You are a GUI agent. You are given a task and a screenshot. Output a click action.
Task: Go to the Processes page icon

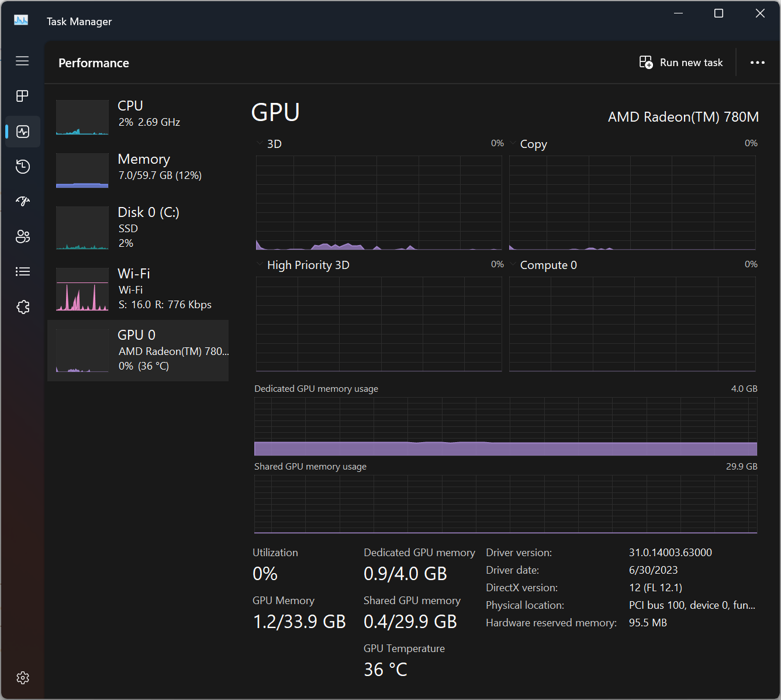click(22, 96)
